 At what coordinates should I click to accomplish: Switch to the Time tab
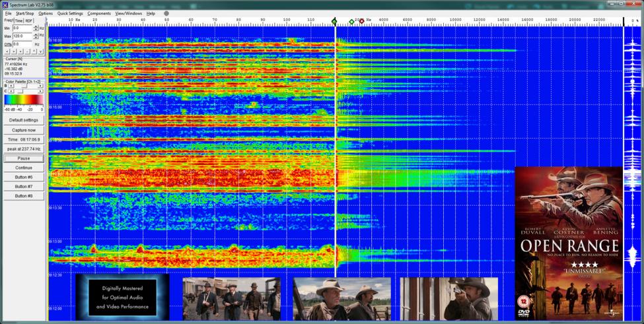(18, 20)
